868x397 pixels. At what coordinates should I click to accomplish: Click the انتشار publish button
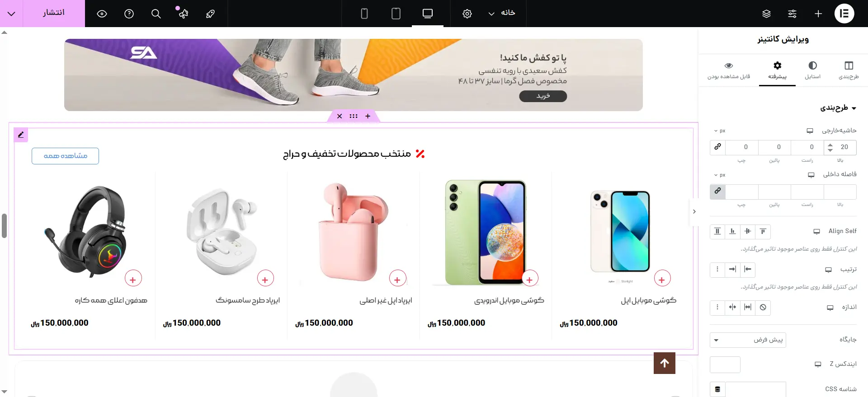tap(54, 14)
